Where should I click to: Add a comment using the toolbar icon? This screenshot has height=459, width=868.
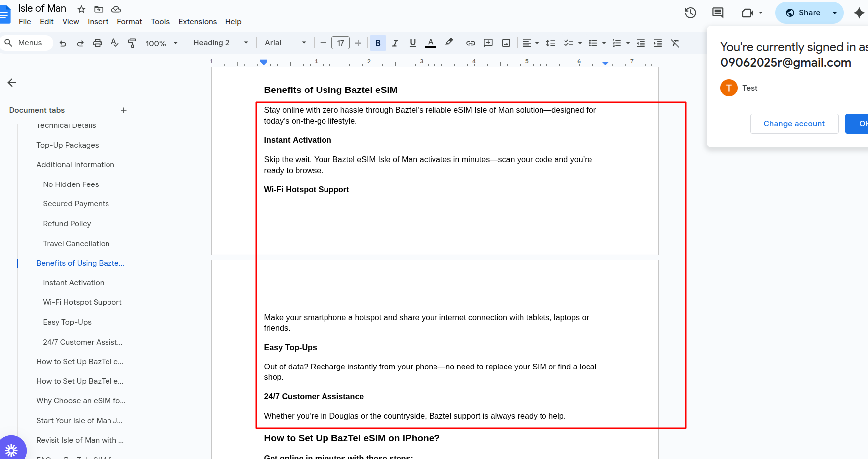488,43
